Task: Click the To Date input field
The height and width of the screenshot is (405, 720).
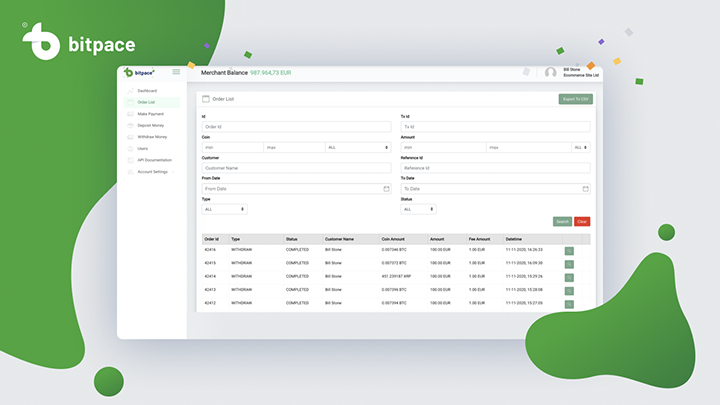Action: (x=495, y=189)
